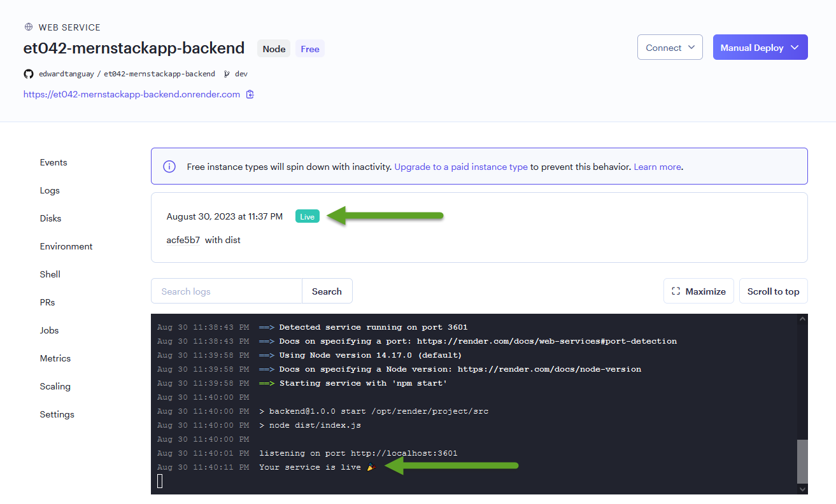Click Scroll to top button
Image resolution: width=836 pixels, height=504 pixels.
click(x=773, y=291)
